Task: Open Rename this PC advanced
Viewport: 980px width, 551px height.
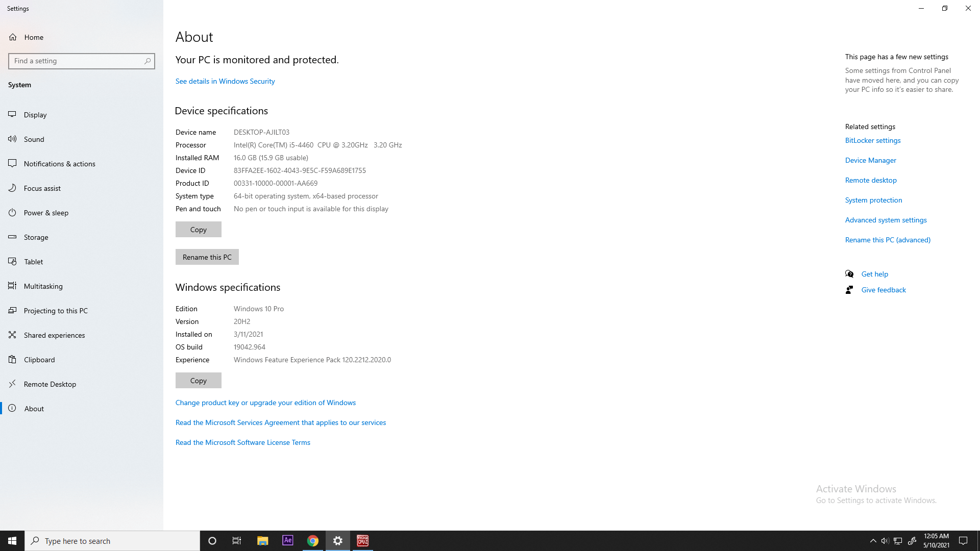Action: pos(888,239)
